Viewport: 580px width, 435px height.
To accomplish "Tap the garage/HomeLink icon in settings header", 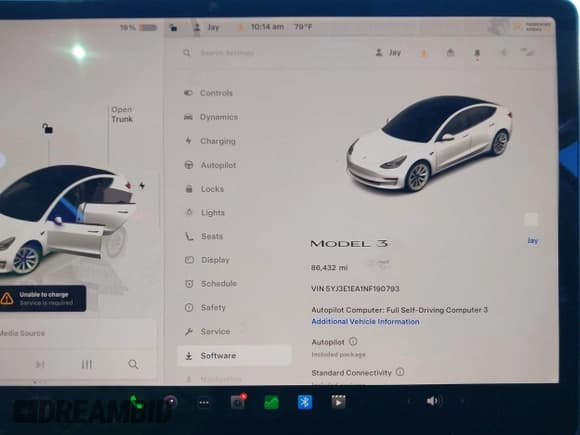I will pos(450,53).
